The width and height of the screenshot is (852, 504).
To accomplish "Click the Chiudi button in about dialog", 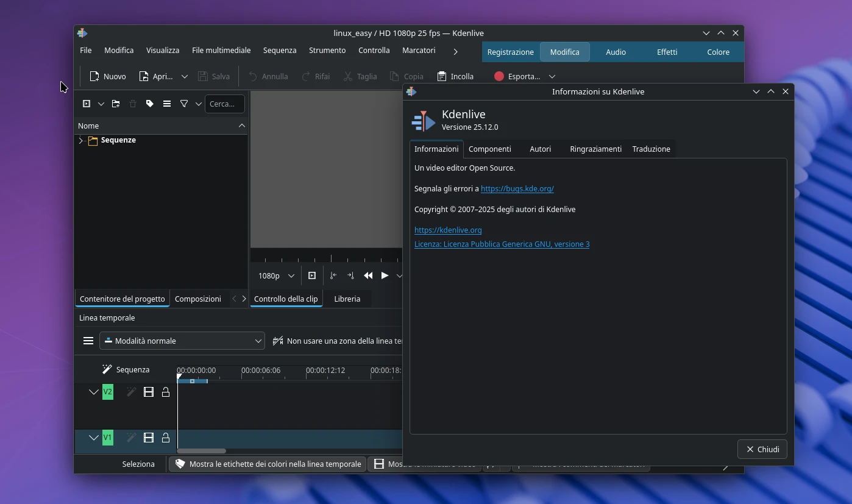I will (762, 449).
